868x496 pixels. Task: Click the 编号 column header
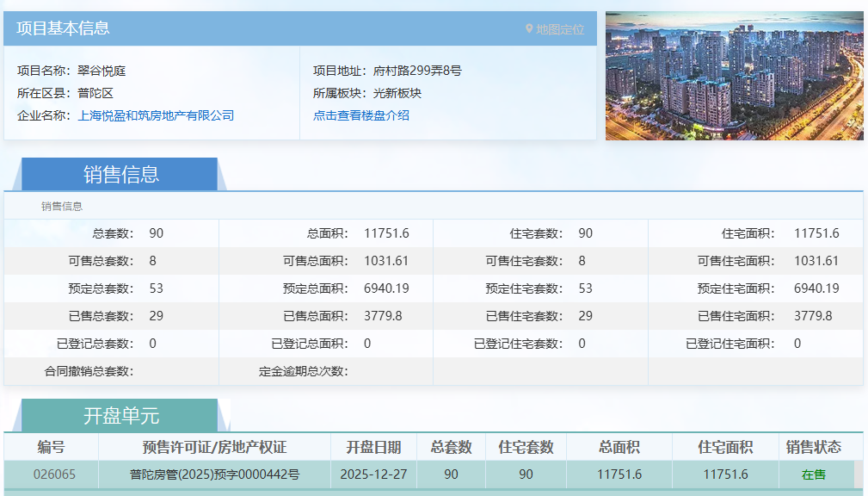coord(51,447)
